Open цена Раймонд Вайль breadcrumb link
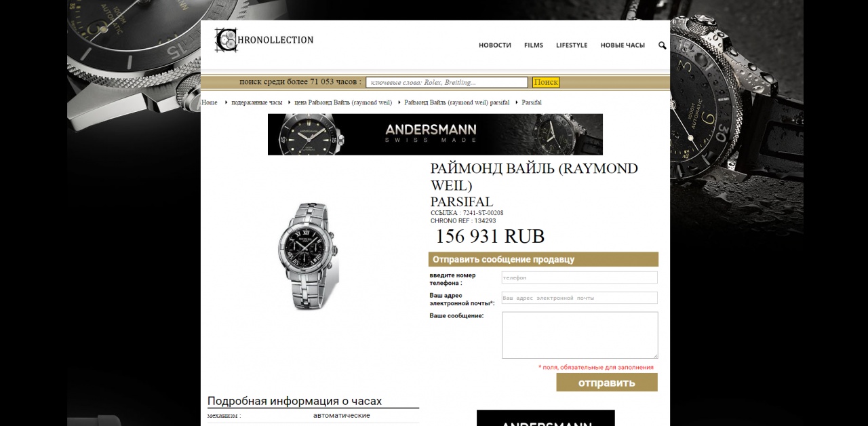The height and width of the screenshot is (426, 868). (343, 102)
